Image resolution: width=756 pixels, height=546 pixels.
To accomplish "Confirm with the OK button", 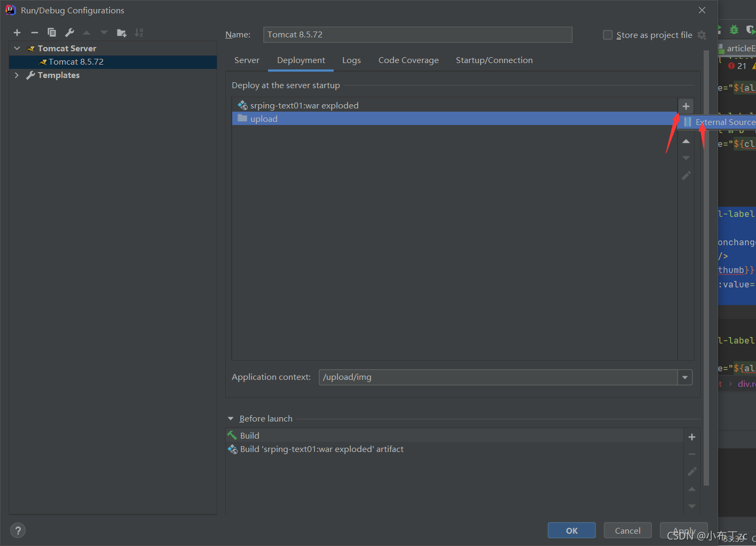I will point(572,531).
